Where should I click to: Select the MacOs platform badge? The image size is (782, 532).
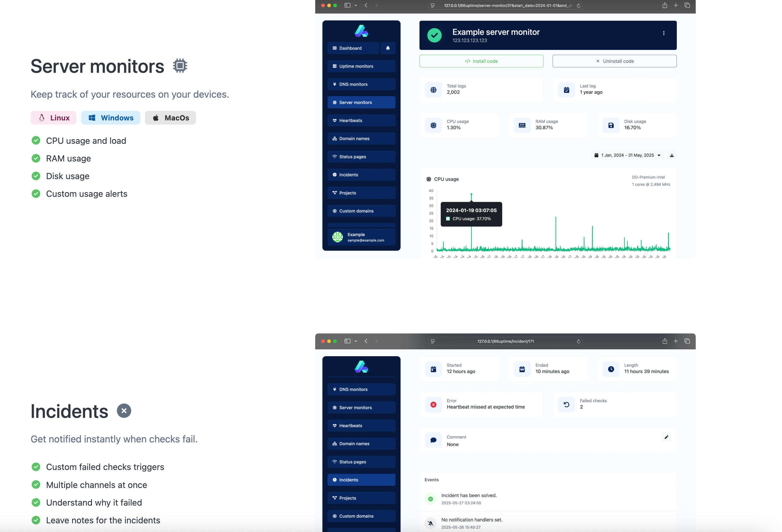[x=170, y=118]
